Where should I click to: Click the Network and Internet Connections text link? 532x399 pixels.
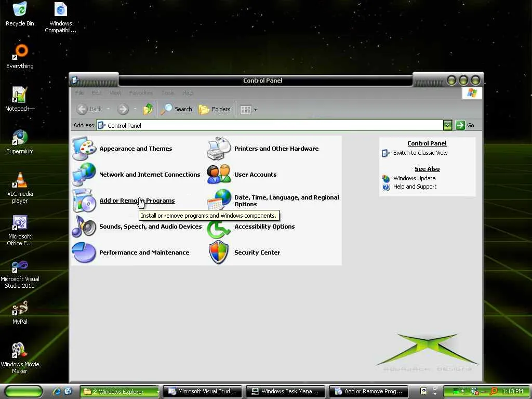pos(150,175)
